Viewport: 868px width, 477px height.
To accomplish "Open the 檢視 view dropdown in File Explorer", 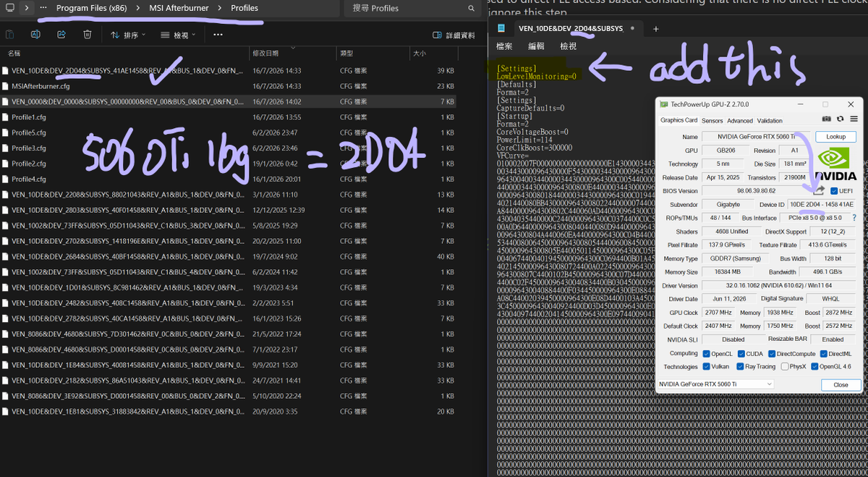I will point(178,35).
